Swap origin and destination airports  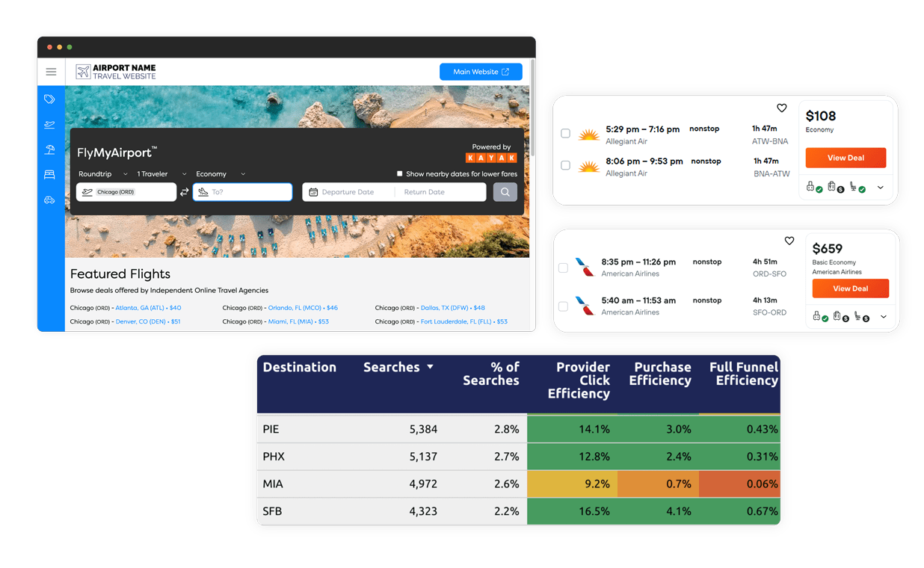point(184,192)
